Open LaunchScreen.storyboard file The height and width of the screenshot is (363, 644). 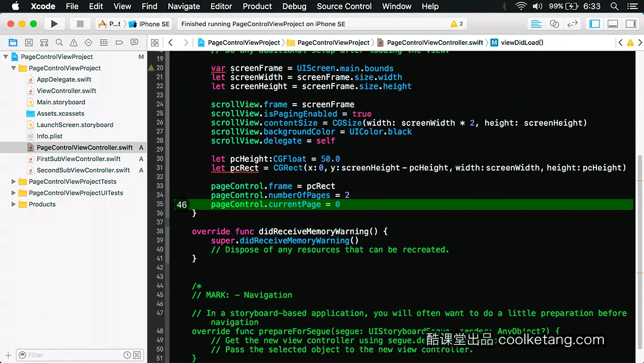[75, 125]
